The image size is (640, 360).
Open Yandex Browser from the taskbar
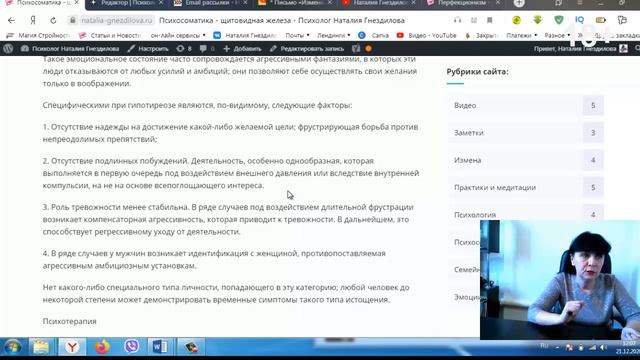[72, 347]
